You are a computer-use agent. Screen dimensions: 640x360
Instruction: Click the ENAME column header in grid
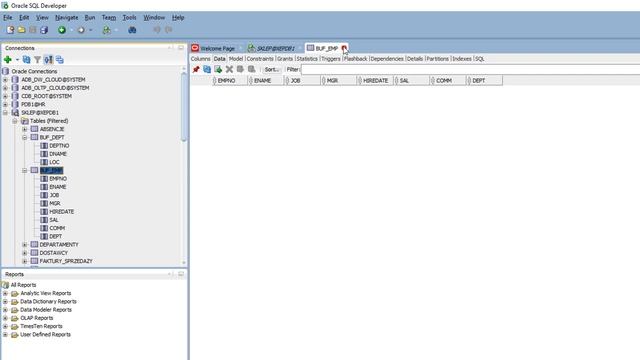(x=267, y=81)
